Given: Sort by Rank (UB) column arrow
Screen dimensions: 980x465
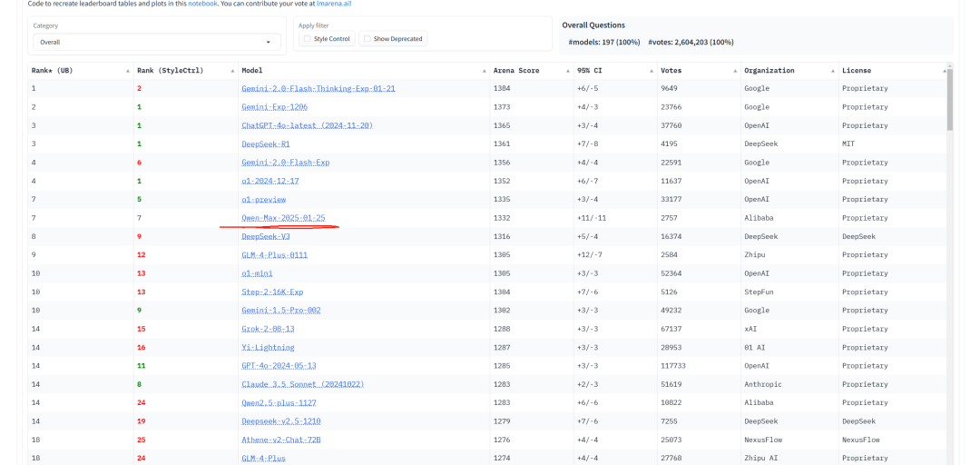Looking at the screenshot, I should [128, 72].
